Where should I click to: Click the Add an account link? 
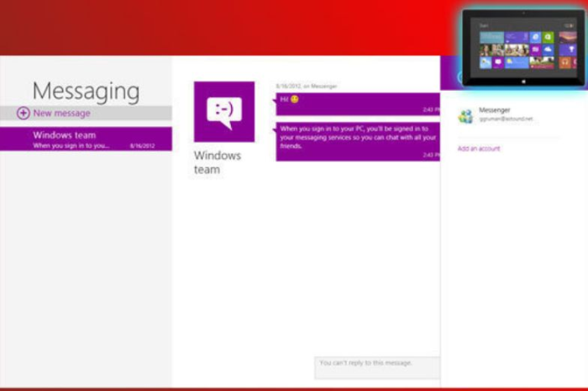pos(479,149)
